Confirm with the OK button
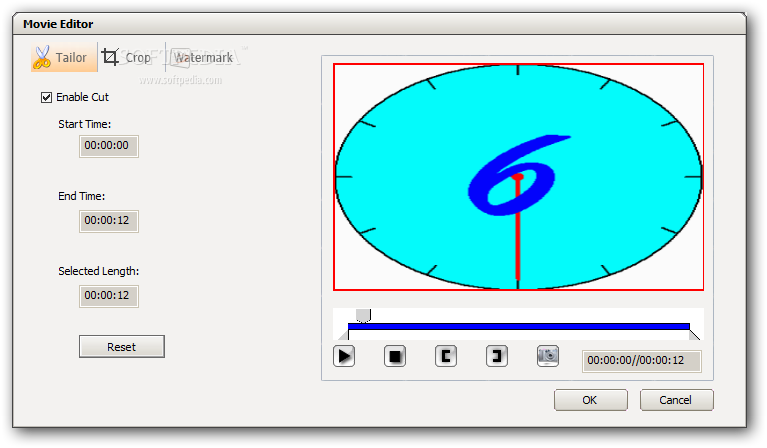Viewport: 767px width, 448px height. (590, 400)
